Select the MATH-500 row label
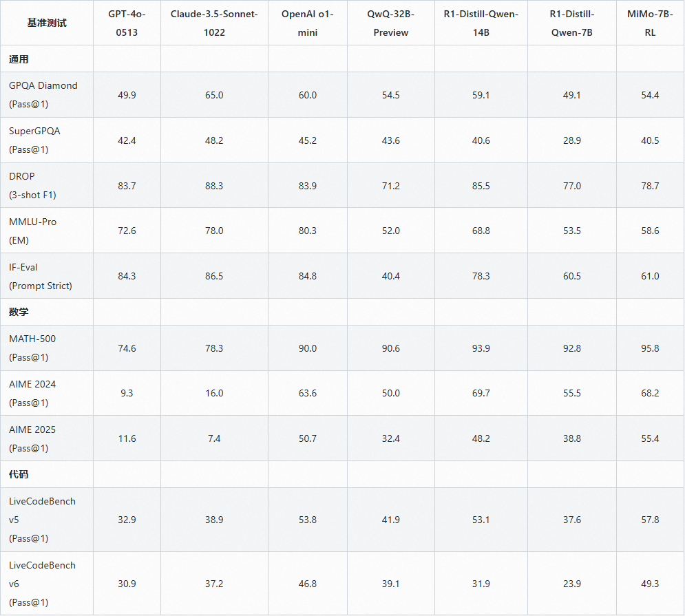 32,348
